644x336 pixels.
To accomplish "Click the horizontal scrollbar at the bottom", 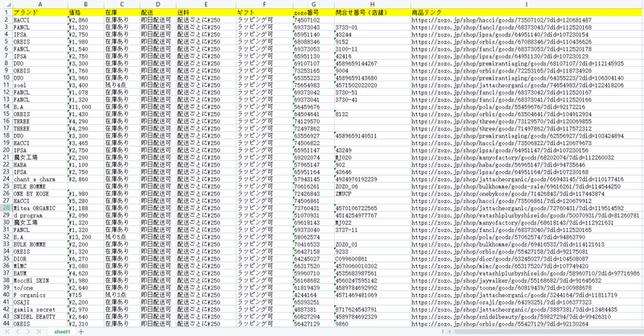I will click(x=547, y=331).
